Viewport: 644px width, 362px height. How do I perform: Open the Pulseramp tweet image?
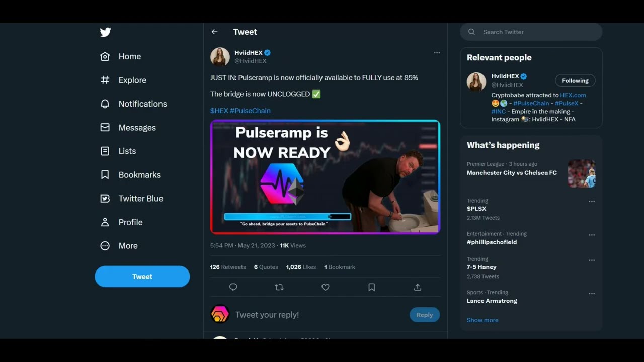(x=325, y=177)
